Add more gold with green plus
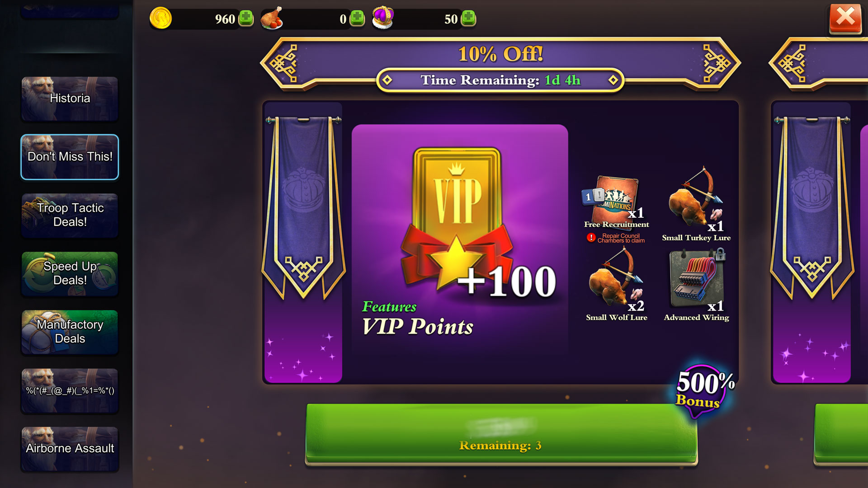Viewport: 868px width, 488px height. click(246, 19)
